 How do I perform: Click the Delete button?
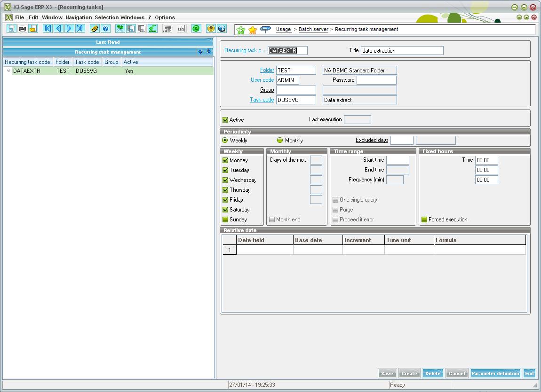tap(433, 373)
